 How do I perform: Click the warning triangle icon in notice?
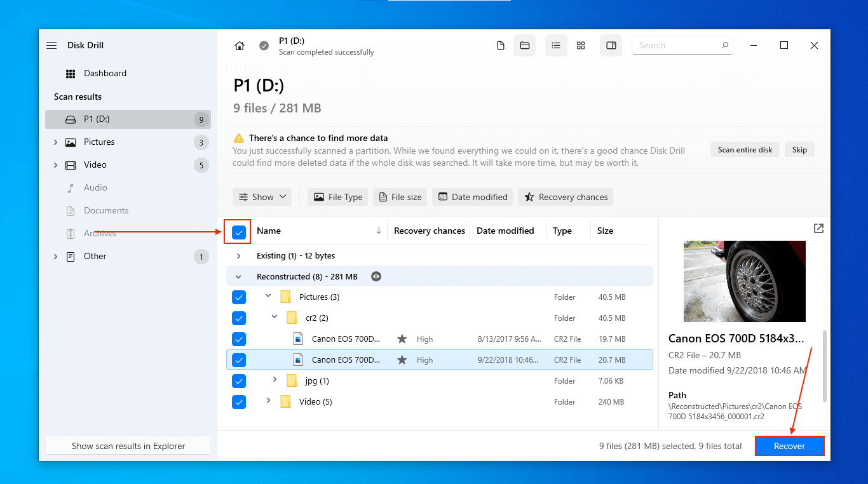click(239, 138)
